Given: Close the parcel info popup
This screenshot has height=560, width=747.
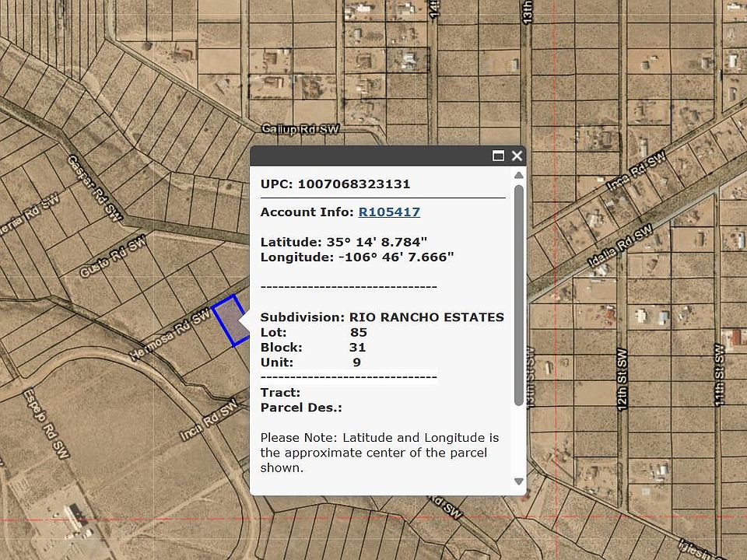Looking at the screenshot, I should pyautogui.click(x=517, y=156).
